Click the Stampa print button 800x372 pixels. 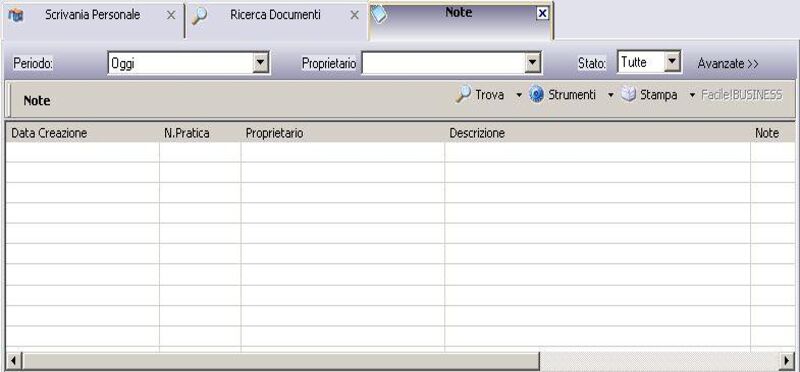[659, 95]
